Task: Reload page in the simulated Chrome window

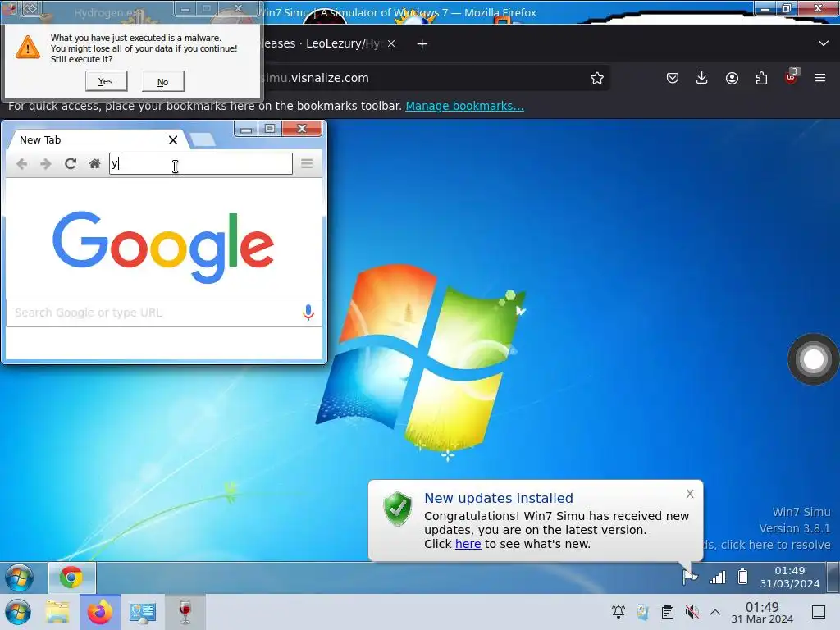Action: point(71,164)
